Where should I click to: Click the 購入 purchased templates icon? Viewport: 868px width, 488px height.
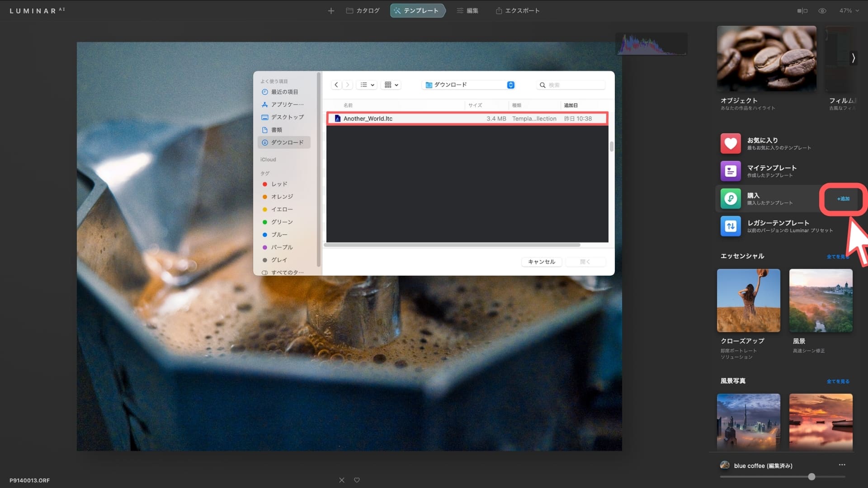click(730, 199)
